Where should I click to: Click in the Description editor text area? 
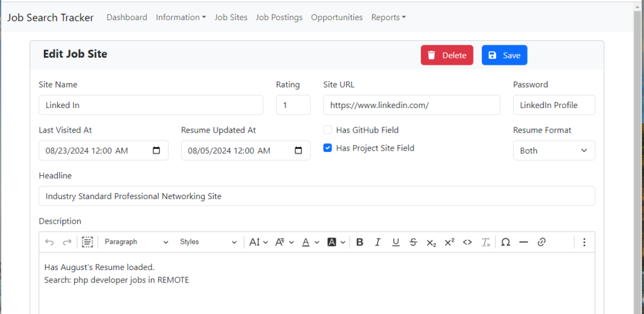click(x=317, y=283)
